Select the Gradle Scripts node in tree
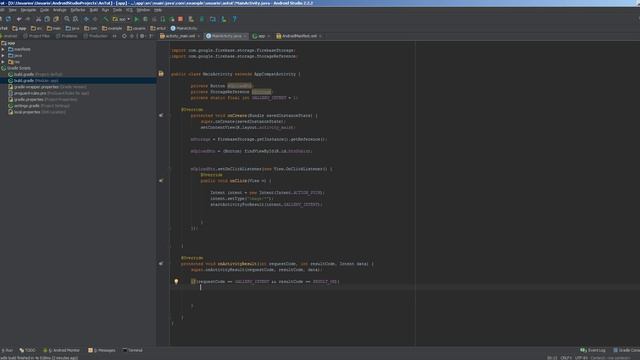This screenshot has width=640, height=360. [x=16, y=68]
